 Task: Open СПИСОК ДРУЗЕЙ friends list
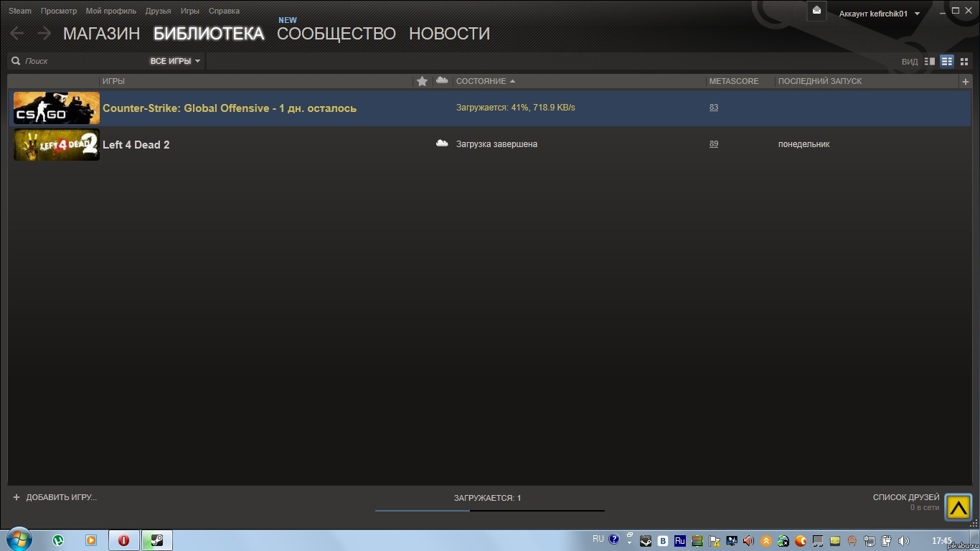pyautogui.click(x=906, y=497)
